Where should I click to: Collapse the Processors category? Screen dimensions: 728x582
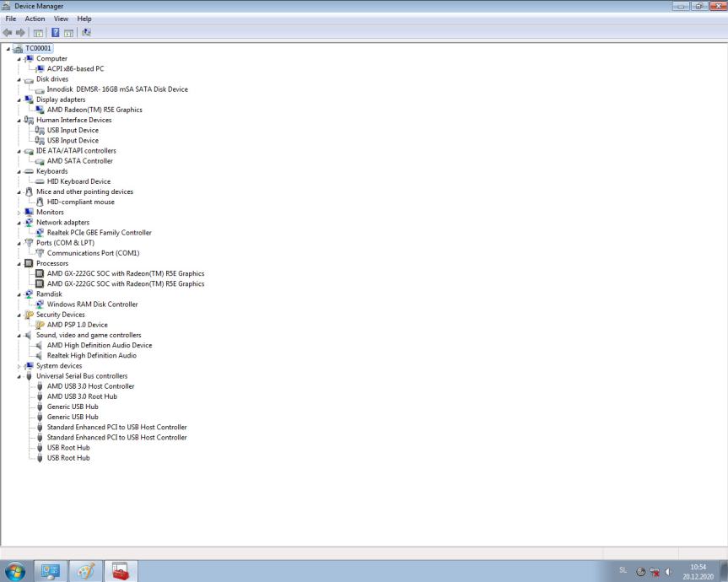[x=19, y=263]
